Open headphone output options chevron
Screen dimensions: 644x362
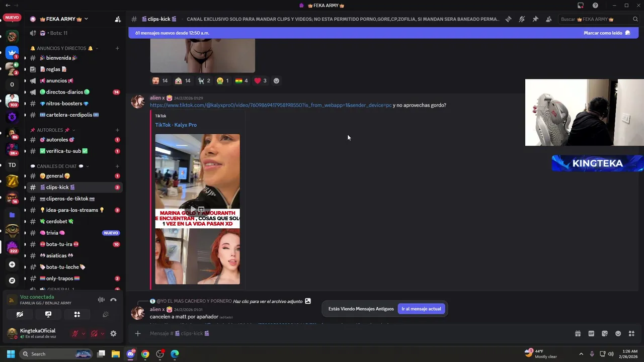tap(103, 333)
